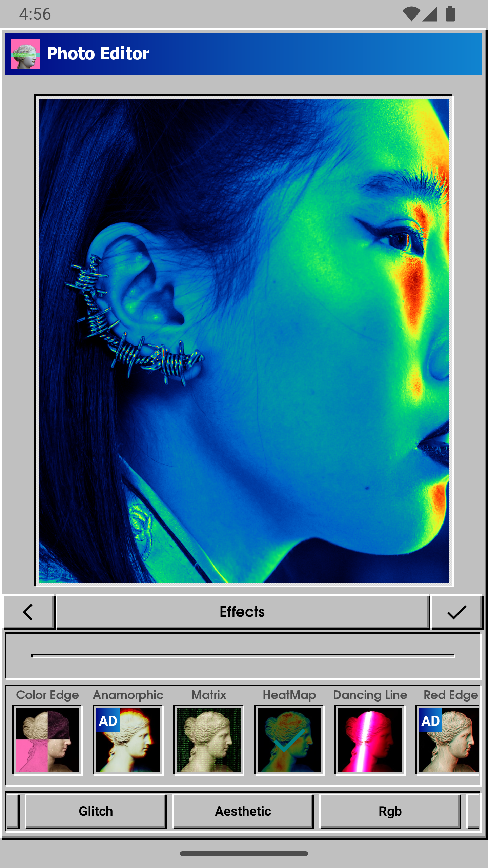This screenshot has height=868, width=488.
Task: Switch to the Rgb category tab
Action: [390, 812]
